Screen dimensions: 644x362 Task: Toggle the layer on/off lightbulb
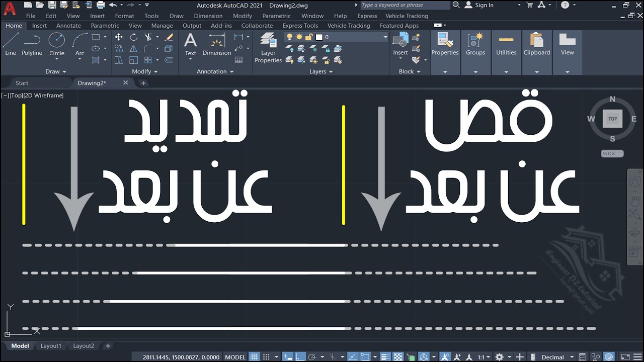[x=289, y=37]
